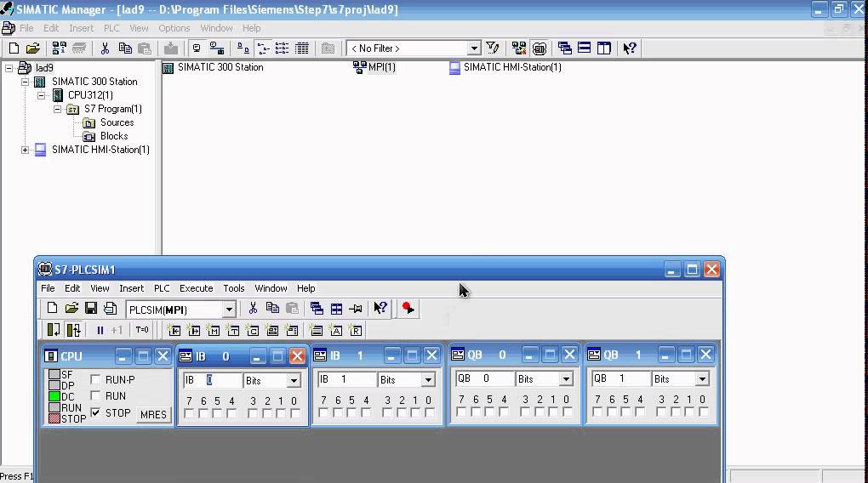Click Always On Top pin icon in PLCSIM
The height and width of the screenshot is (483, 868).
[x=356, y=309]
